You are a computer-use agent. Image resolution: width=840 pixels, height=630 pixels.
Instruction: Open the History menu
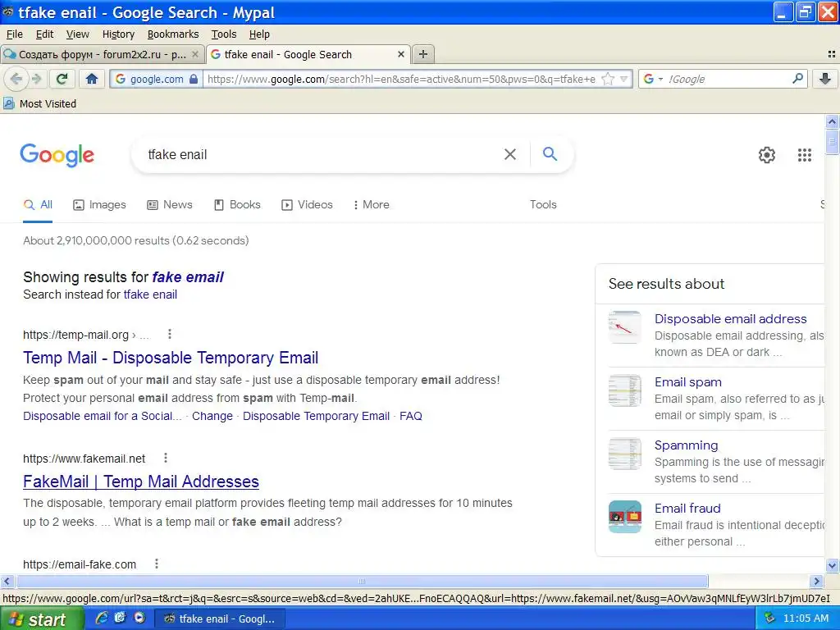tap(118, 34)
